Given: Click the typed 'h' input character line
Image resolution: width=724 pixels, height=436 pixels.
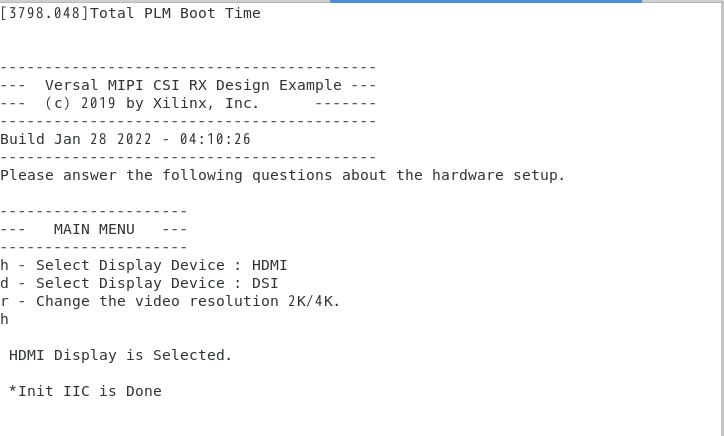Looking at the screenshot, I should point(4,319).
